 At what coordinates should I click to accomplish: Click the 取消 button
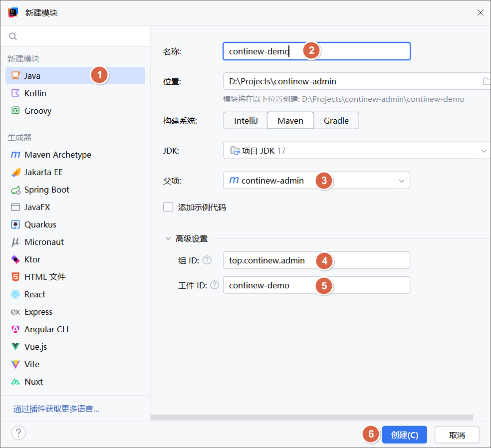point(457,435)
